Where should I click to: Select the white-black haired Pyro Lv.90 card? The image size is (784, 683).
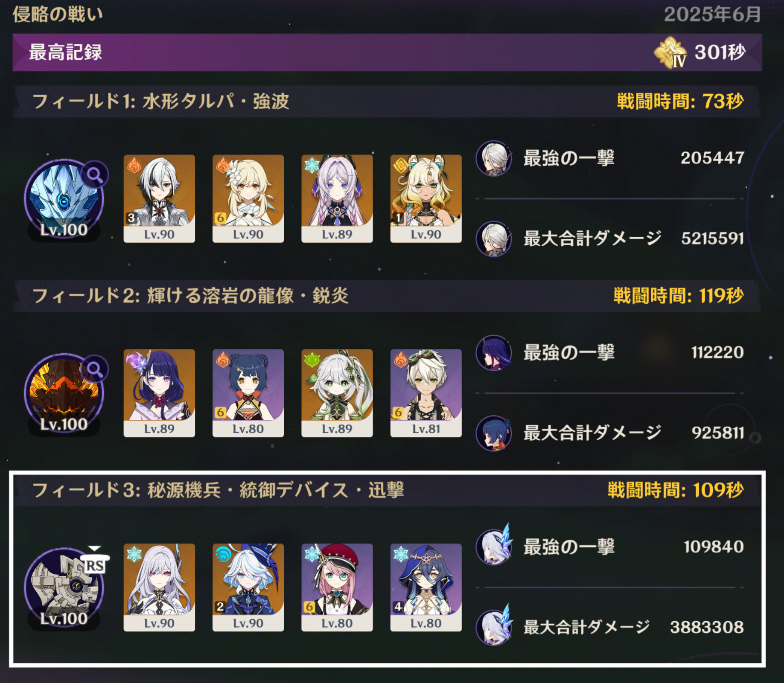coord(159,199)
